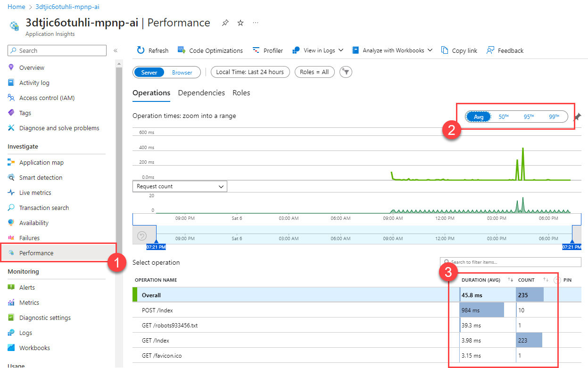Pin the Application Insights resource
The width and height of the screenshot is (588, 368).
(x=225, y=23)
